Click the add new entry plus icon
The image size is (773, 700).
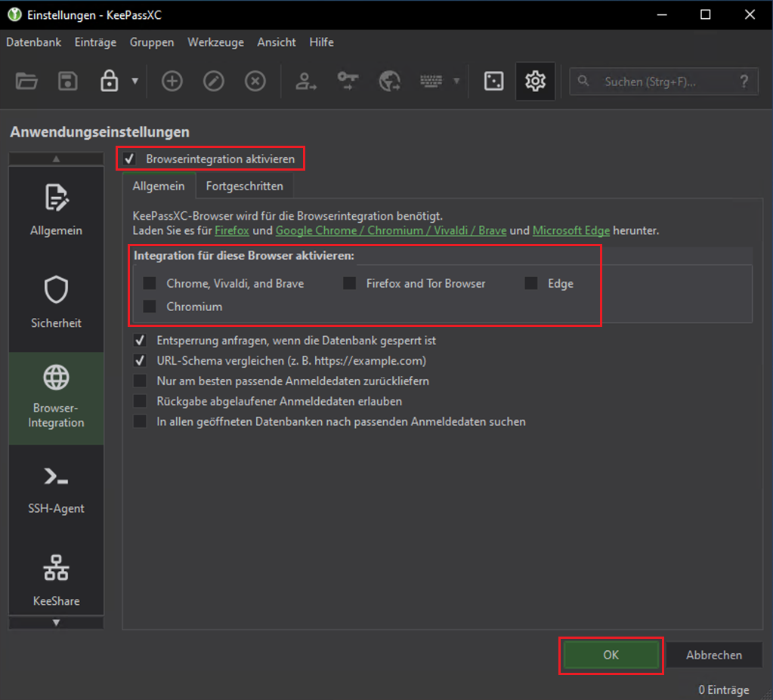[172, 82]
